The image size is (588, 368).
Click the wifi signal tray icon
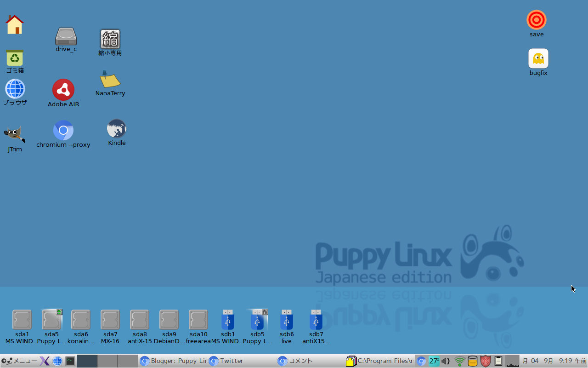[x=459, y=361]
